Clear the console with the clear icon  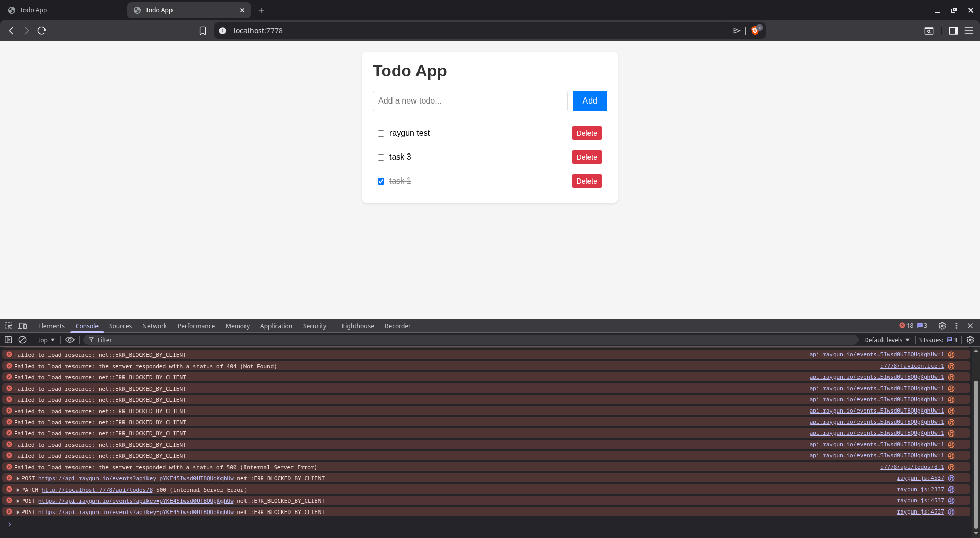[22, 340]
